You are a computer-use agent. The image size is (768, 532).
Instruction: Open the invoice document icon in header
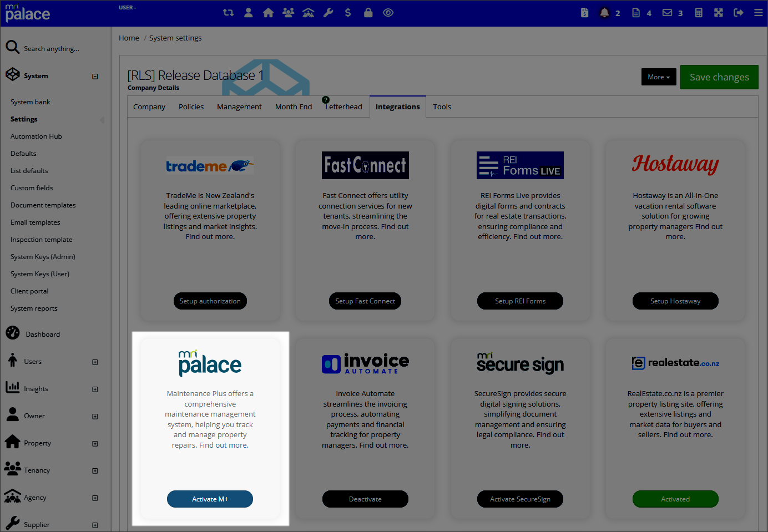click(x=584, y=13)
